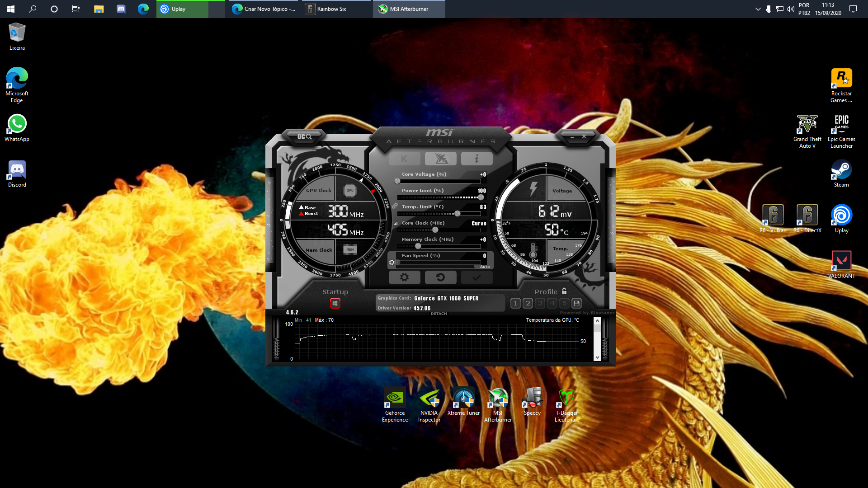Open the Epic Games Launcher shortcut
868x488 pixels.
(x=841, y=131)
